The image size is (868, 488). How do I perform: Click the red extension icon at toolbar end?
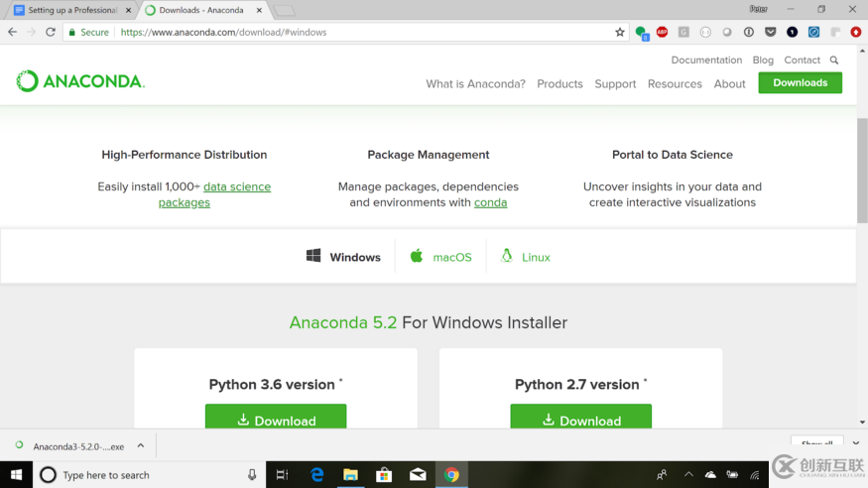[x=856, y=32]
